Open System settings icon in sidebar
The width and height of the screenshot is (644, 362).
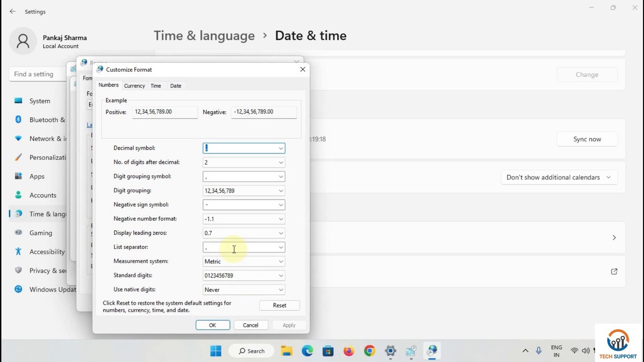(19, 101)
